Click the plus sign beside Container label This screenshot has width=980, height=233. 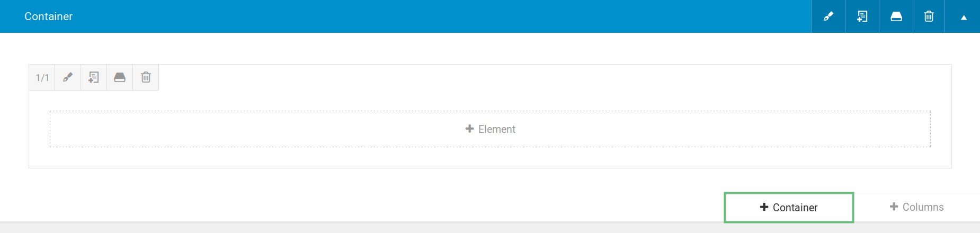click(764, 207)
